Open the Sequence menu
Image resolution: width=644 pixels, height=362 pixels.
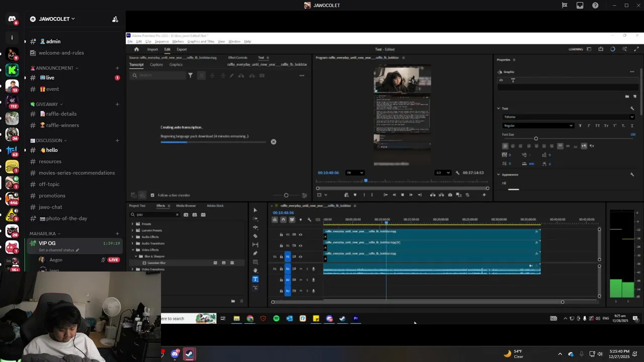162,41
